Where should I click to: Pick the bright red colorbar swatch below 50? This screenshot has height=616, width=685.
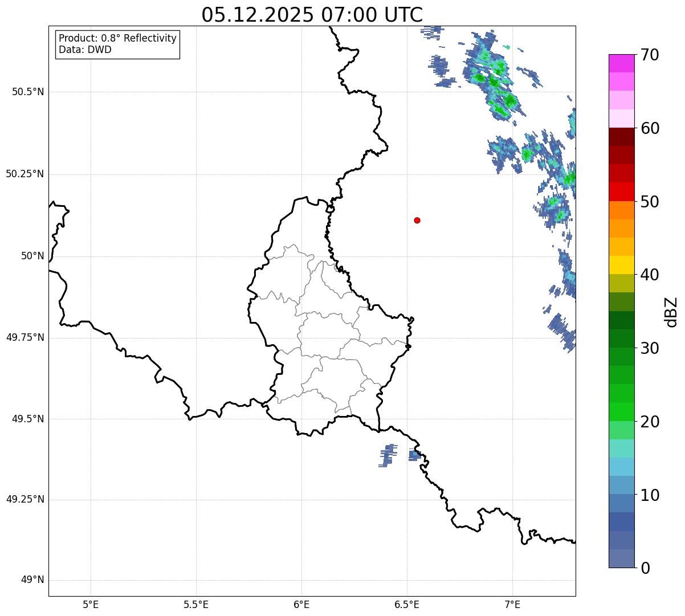(x=621, y=192)
